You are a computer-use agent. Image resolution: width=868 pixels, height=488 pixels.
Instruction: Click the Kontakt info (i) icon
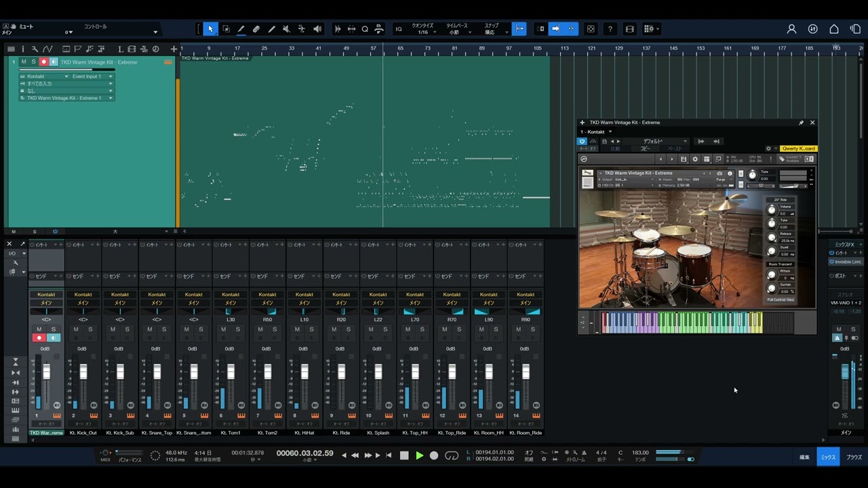(x=730, y=174)
